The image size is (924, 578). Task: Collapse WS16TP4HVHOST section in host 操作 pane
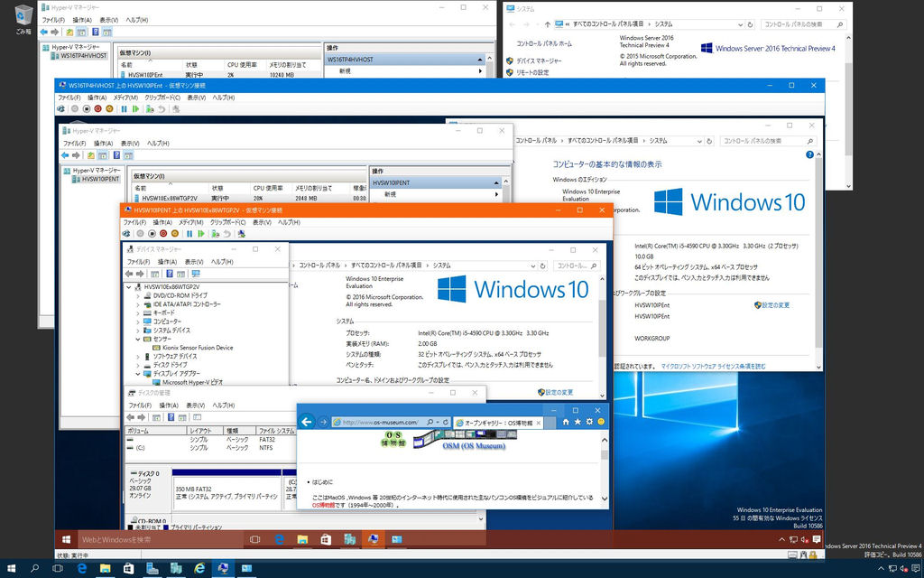tap(480, 60)
